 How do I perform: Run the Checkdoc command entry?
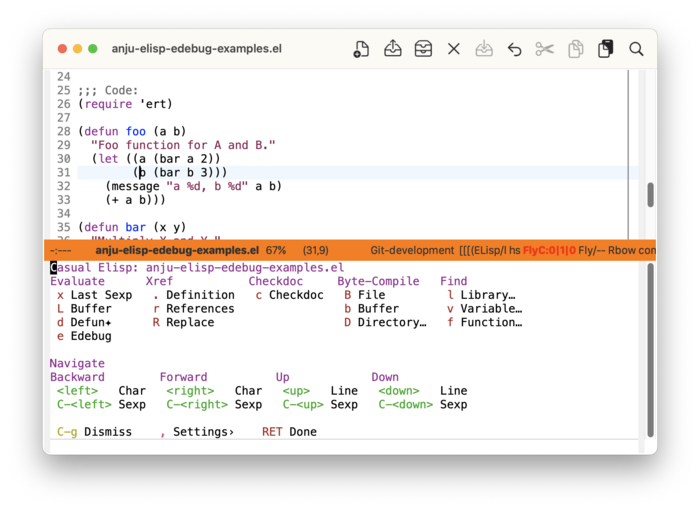(290, 295)
